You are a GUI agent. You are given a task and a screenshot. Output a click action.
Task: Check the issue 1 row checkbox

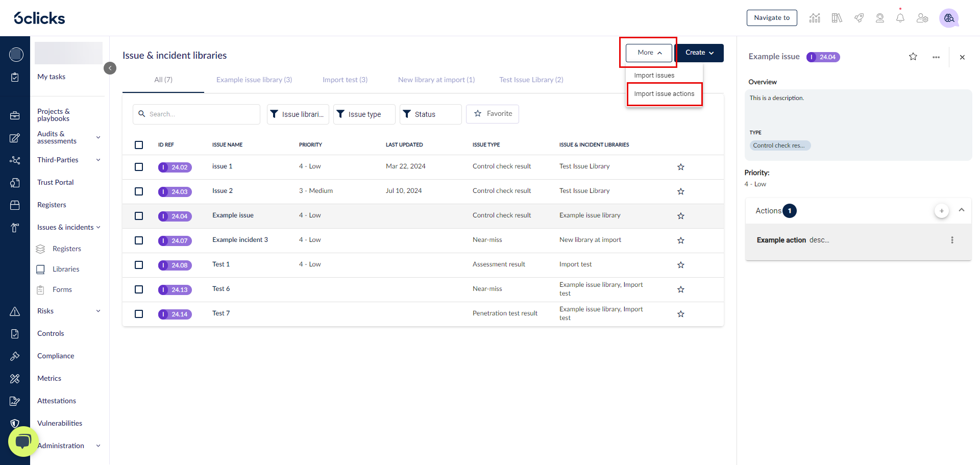[139, 167]
